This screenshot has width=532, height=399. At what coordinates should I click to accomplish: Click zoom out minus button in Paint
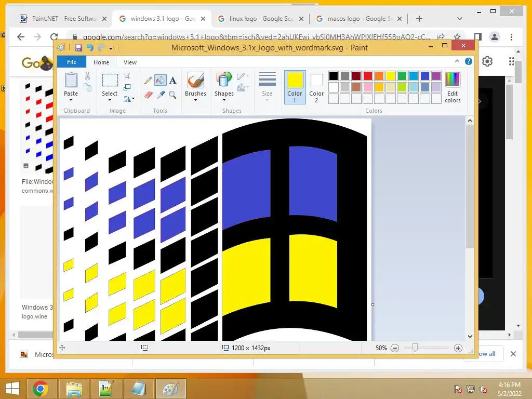coord(395,348)
